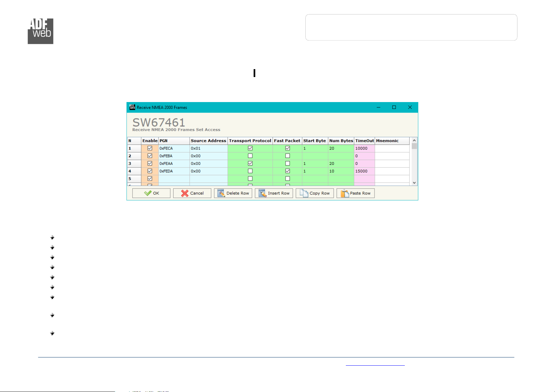The image size is (555, 392).
Task: Click the scroll up arrow of the table
Action: pyautogui.click(x=414, y=141)
